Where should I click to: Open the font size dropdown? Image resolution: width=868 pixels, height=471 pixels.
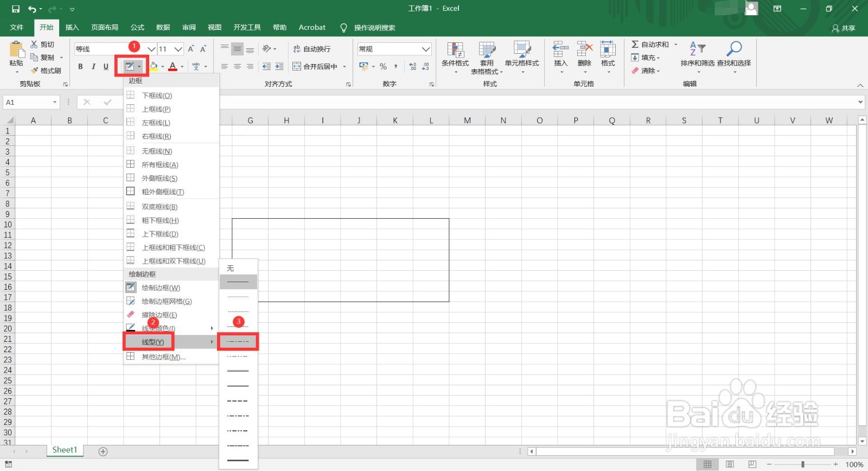point(178,49)
